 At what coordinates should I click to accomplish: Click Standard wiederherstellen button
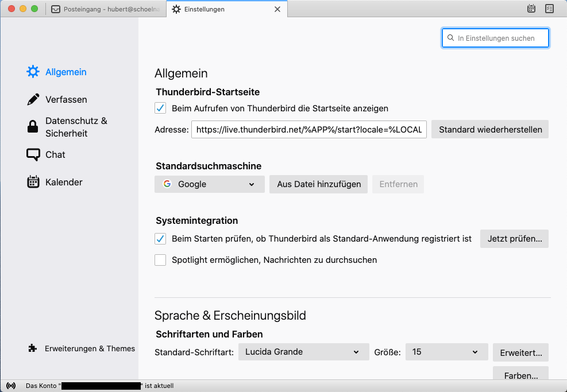(490, 129)
